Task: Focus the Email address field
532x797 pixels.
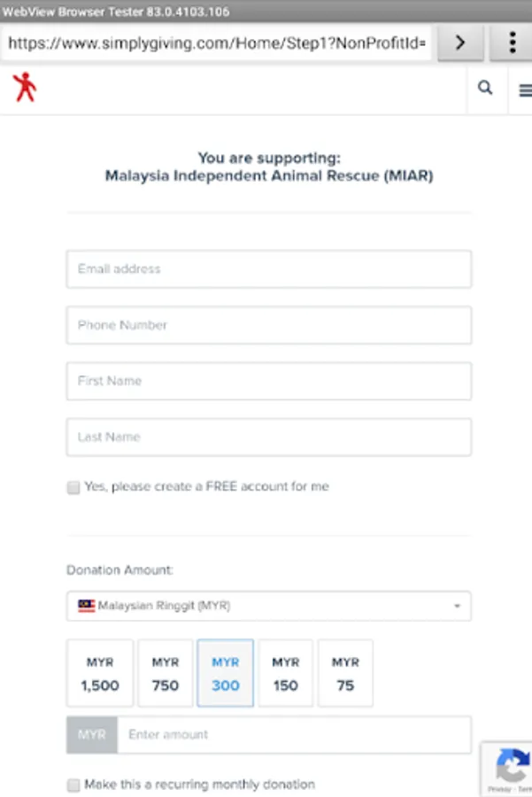Action: (x=269, y=269)
